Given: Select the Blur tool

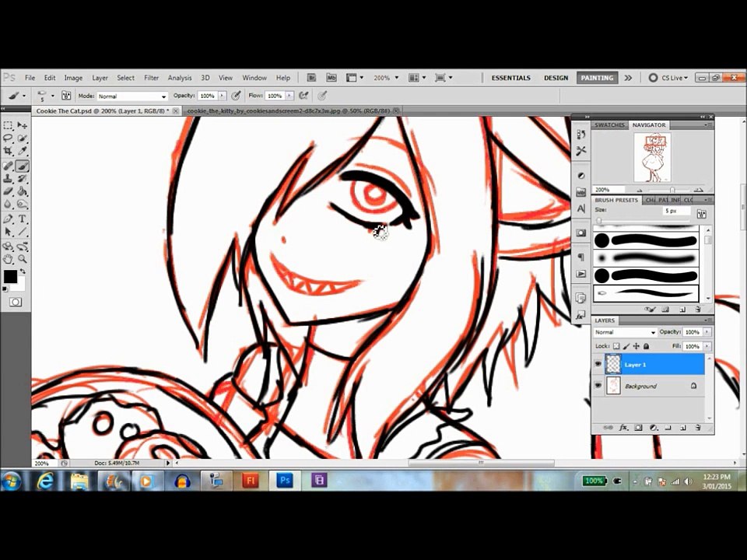Looking at the screenshot, I should click(8, 205).
